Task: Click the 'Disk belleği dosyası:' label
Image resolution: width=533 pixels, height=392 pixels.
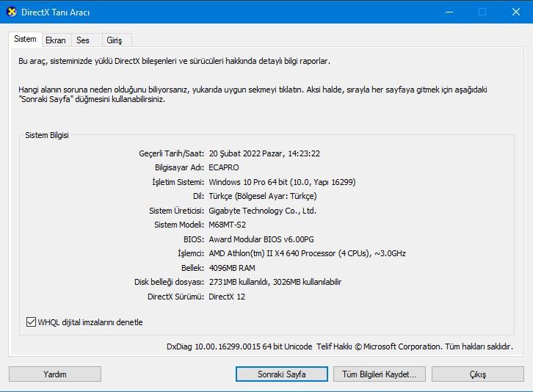Action: 169,282
